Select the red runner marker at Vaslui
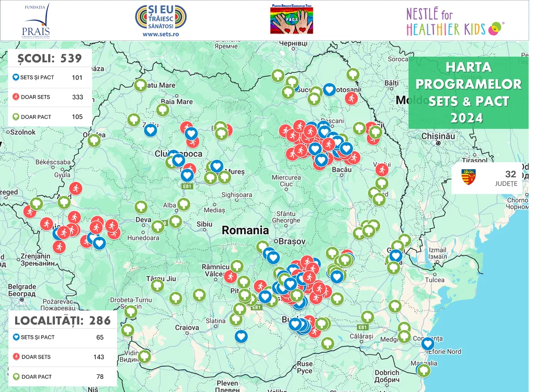Viewport: 536px width, 392px height. [382, 169]
